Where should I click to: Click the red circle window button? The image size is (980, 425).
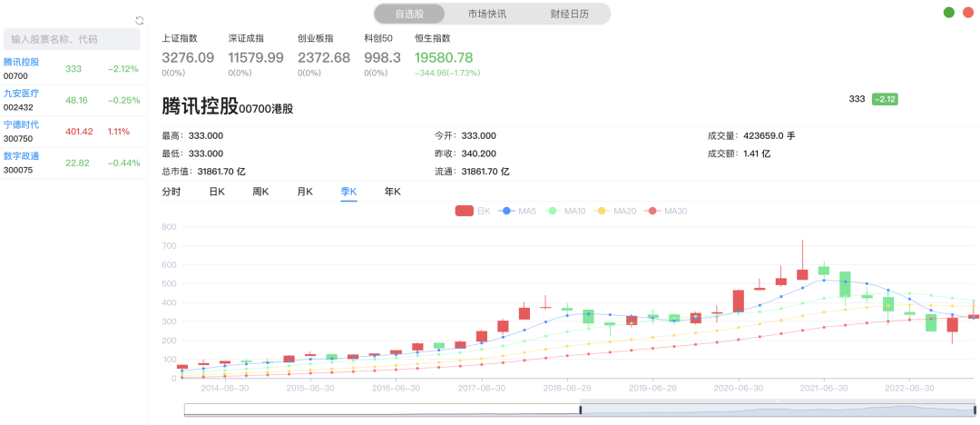coord(968,13)
